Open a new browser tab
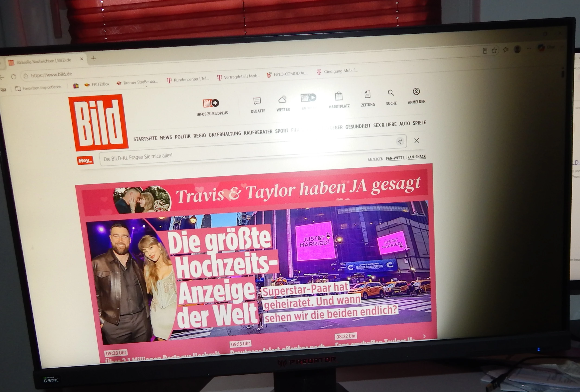 coord(93,58)
